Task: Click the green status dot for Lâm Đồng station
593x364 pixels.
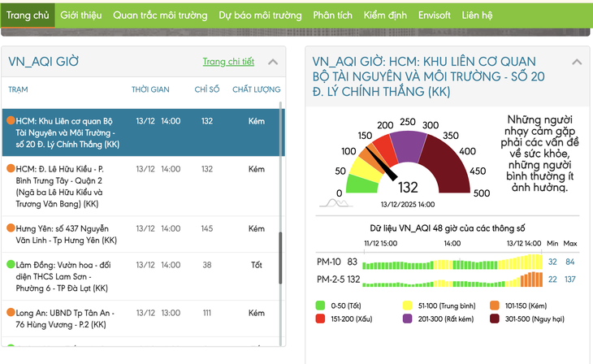Action: (11, 265)
